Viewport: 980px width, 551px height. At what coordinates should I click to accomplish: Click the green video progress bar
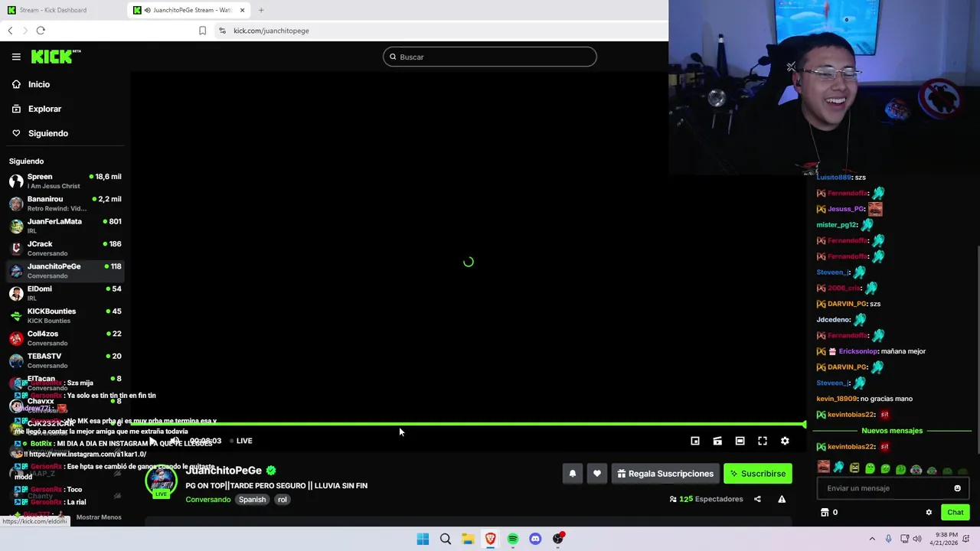pyautogui.click(x=468, y=424)
